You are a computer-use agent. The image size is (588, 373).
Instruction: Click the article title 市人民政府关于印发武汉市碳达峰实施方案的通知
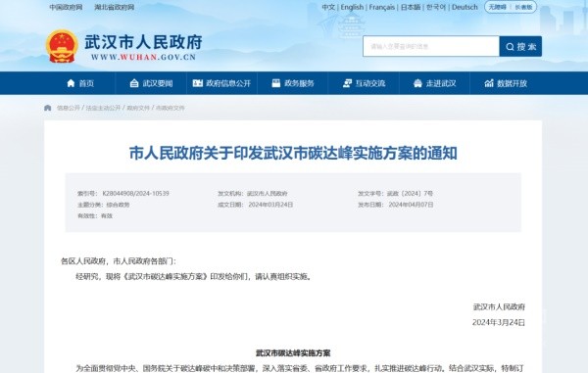click(x=293, y=153)
